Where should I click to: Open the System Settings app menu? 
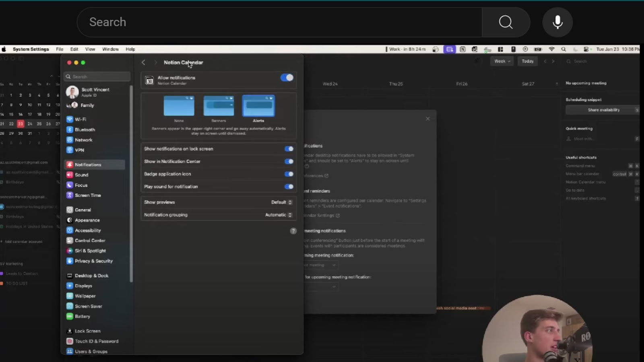click(31, 49)
